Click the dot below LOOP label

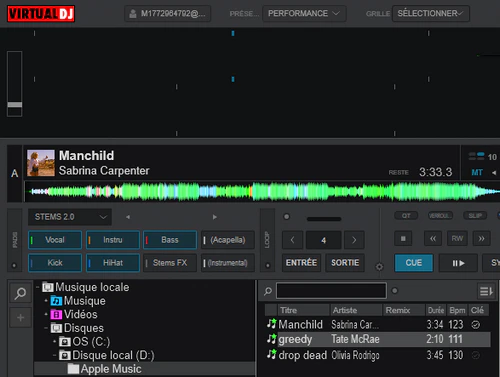pyautogui.click(x=267, y=266)
